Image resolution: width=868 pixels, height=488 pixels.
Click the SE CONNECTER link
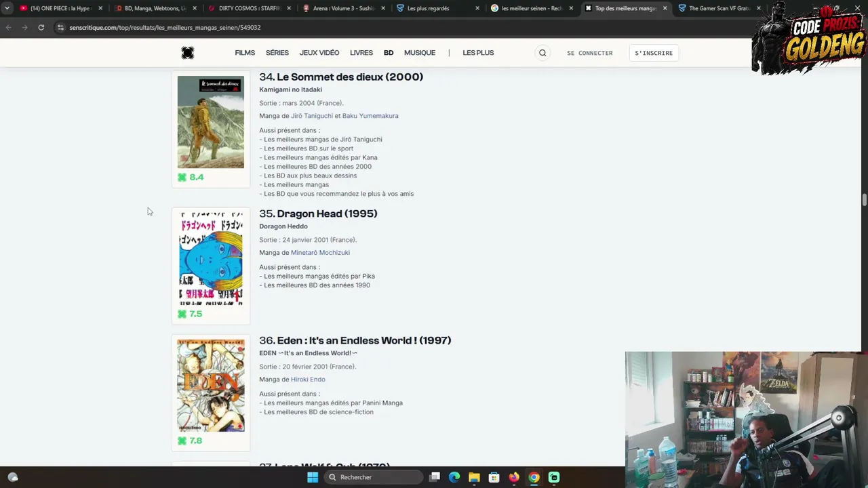590,53
